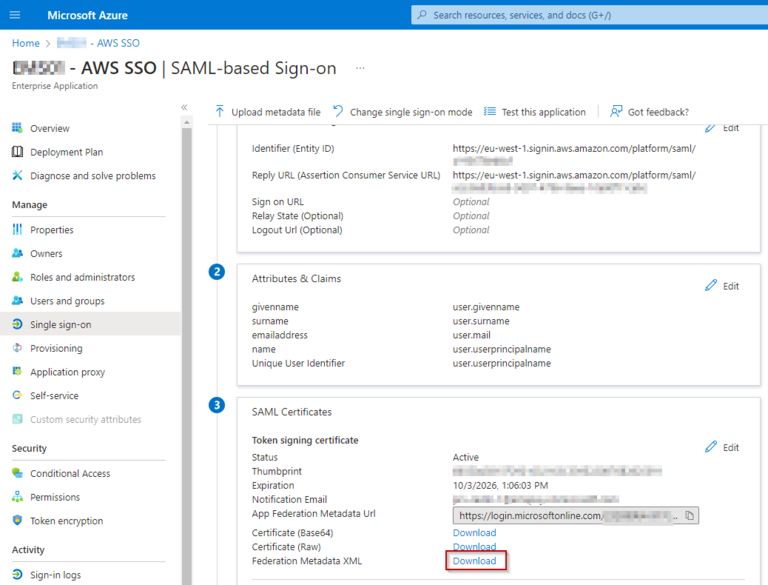Click the search resources input field
Viewport: 768px width, 585px height.
point(590,15)
